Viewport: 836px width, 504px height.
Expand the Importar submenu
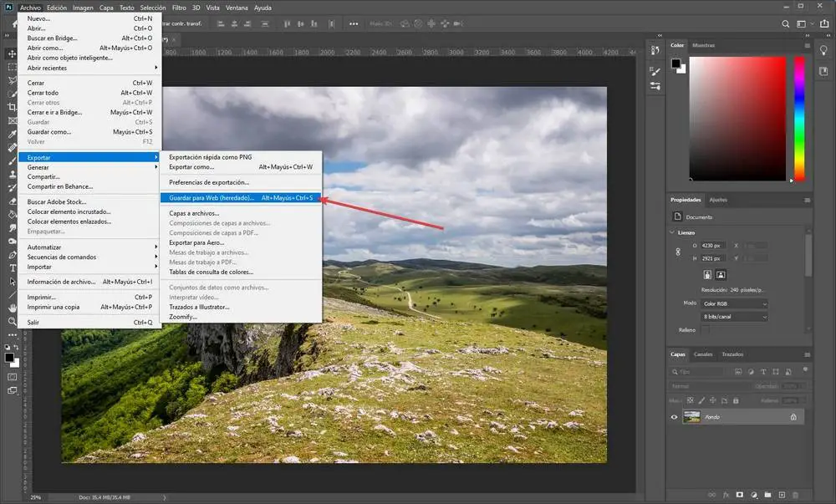pos(89,267)
